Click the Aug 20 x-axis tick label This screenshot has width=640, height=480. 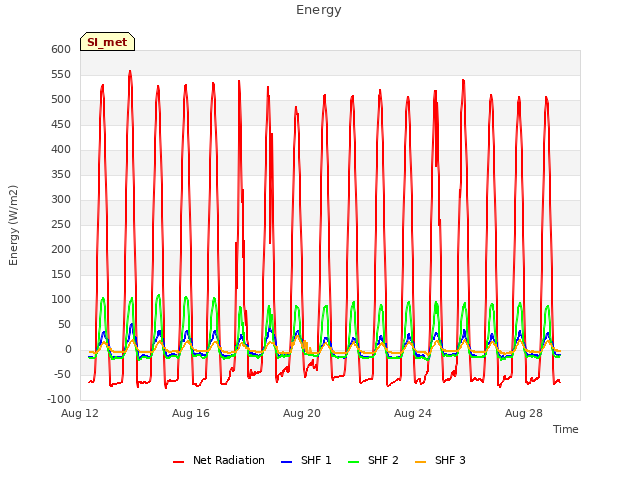(302, 413)
